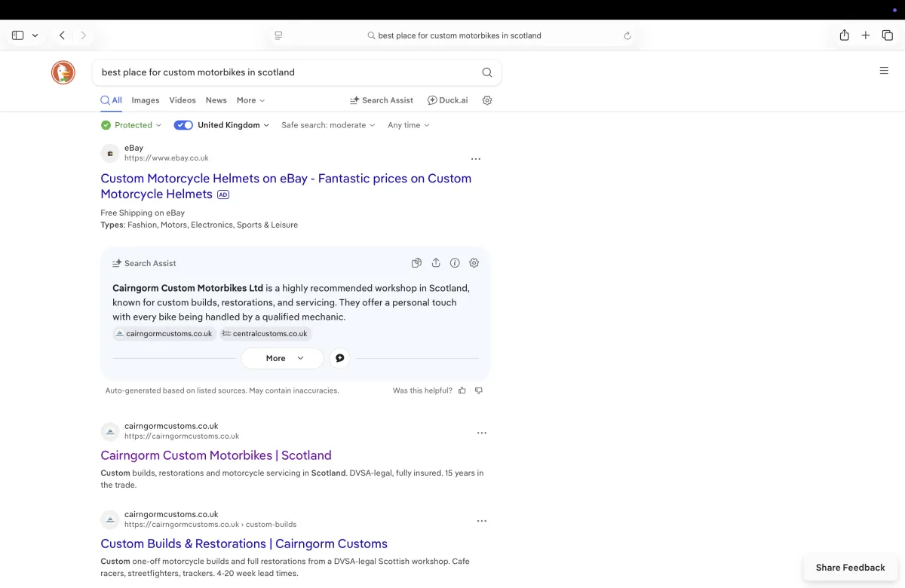Submit search with the magnifier icon

tap(487, 72)
